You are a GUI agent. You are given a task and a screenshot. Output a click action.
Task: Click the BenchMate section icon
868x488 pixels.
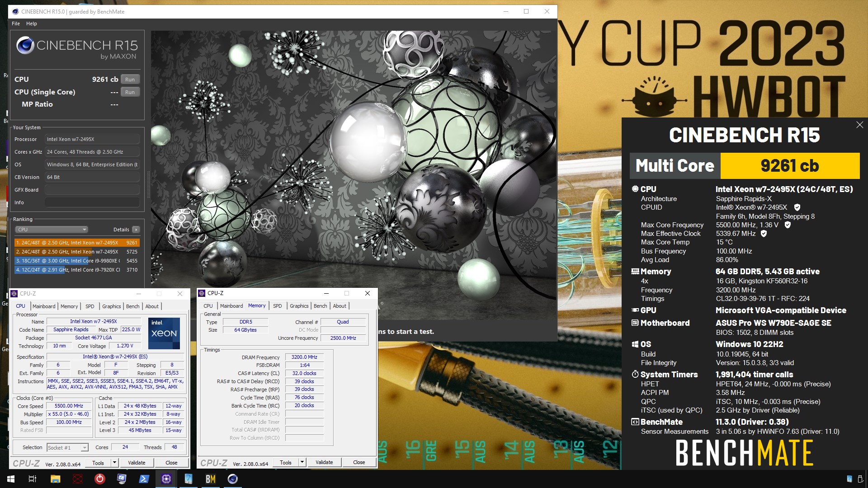(635, 422)
